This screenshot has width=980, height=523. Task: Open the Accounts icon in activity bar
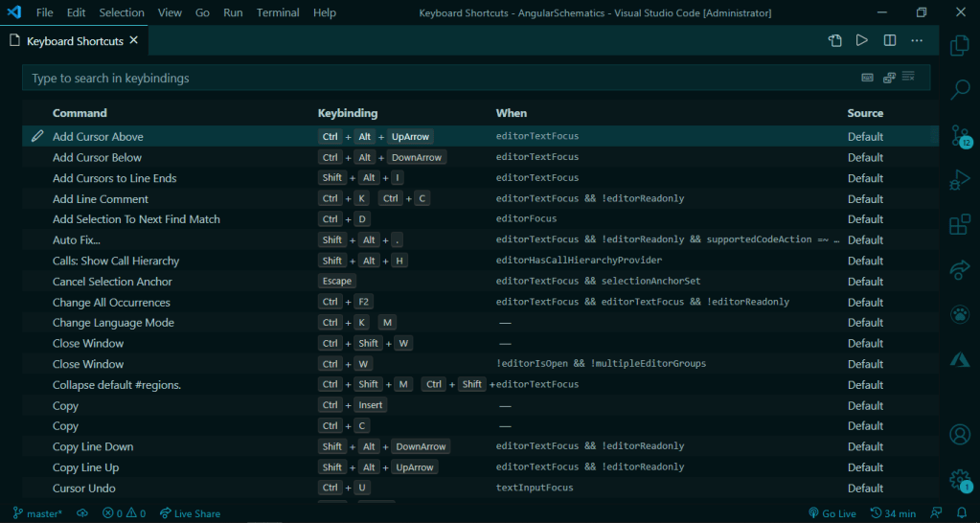(x=959, y=434)
